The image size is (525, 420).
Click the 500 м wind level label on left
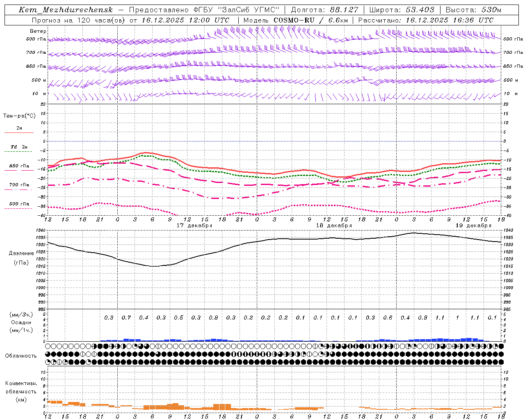point(39,80)
